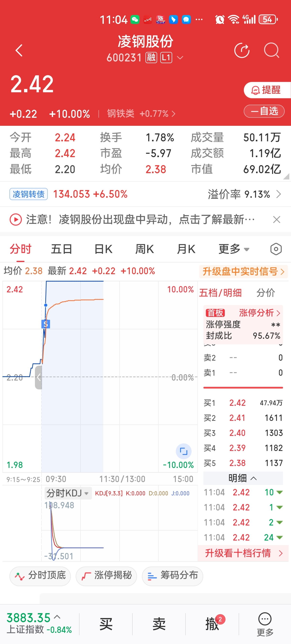This screenshot has width=291, height=644.
Task: Expand quote details corner triangle
Action: pos(286,176)
